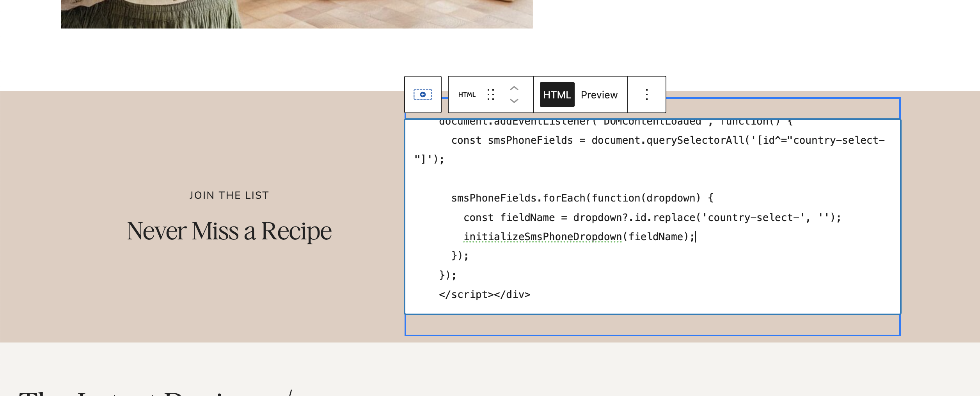
Task: Move block up with the up chevron
Action: 514,88
